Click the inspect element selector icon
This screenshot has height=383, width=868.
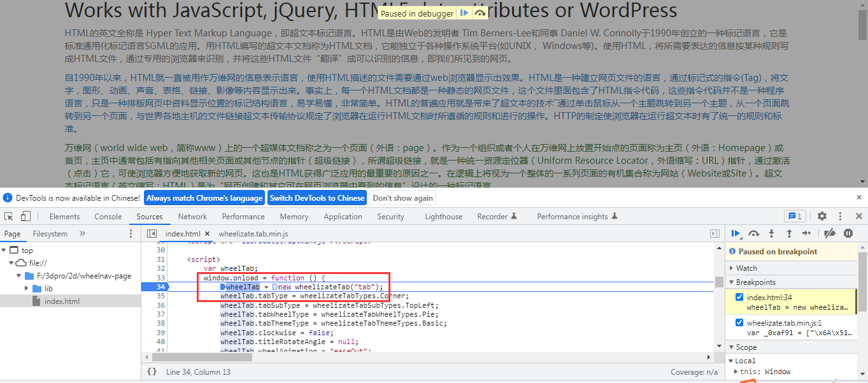click(x=9, y=217)
